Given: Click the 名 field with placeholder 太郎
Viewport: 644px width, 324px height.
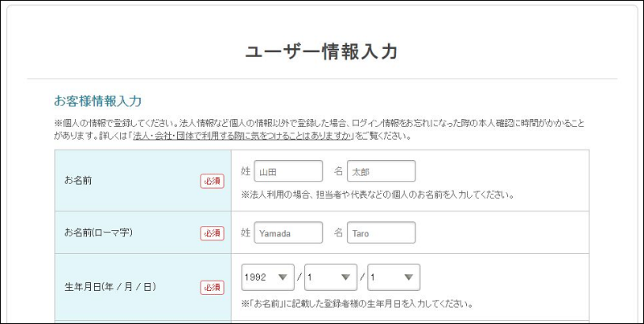Looking at the screenshot, I should point(381,171).
